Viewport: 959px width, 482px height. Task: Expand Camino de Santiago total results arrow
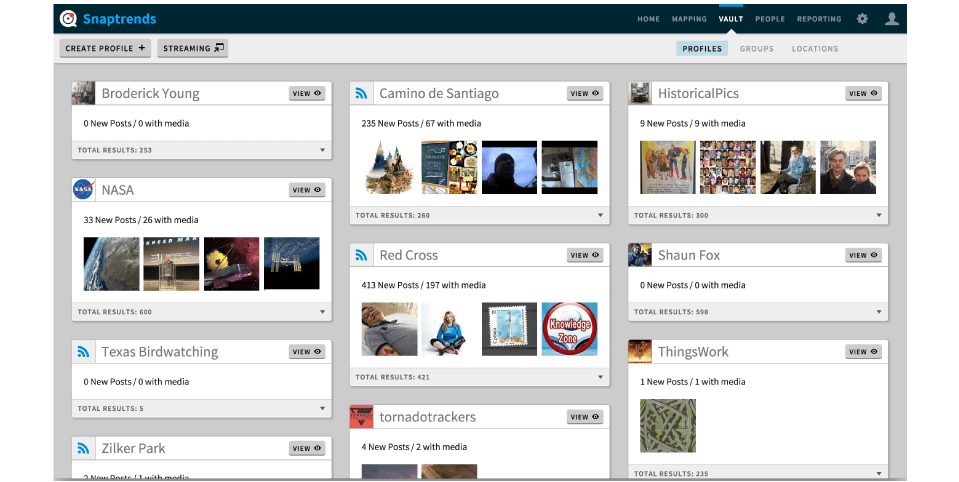point(600,215)
